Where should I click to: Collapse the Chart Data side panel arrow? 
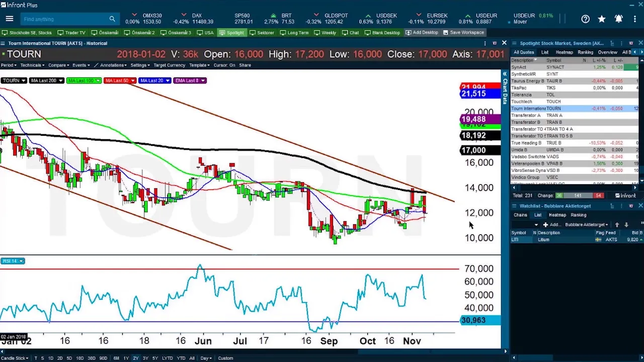505,74
